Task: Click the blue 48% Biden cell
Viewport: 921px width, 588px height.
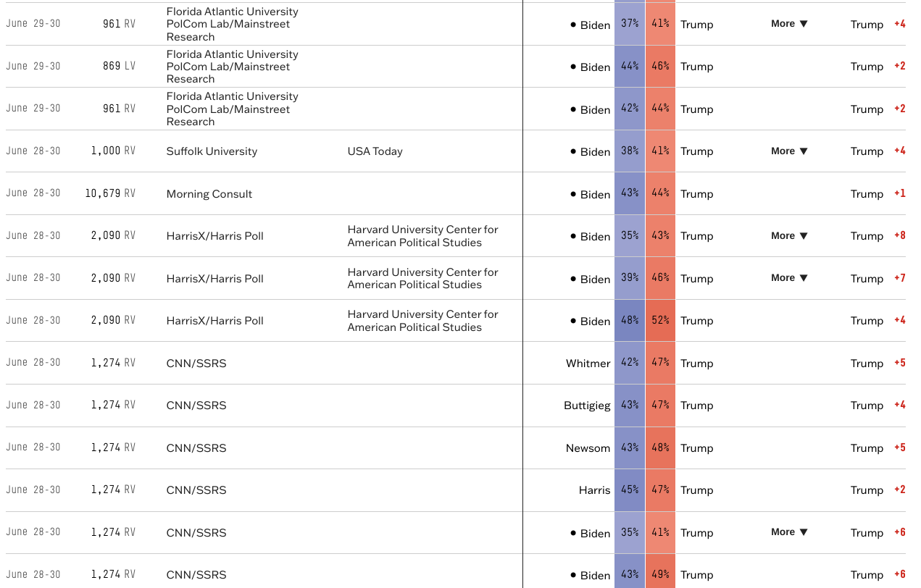Action: [630, 320]
